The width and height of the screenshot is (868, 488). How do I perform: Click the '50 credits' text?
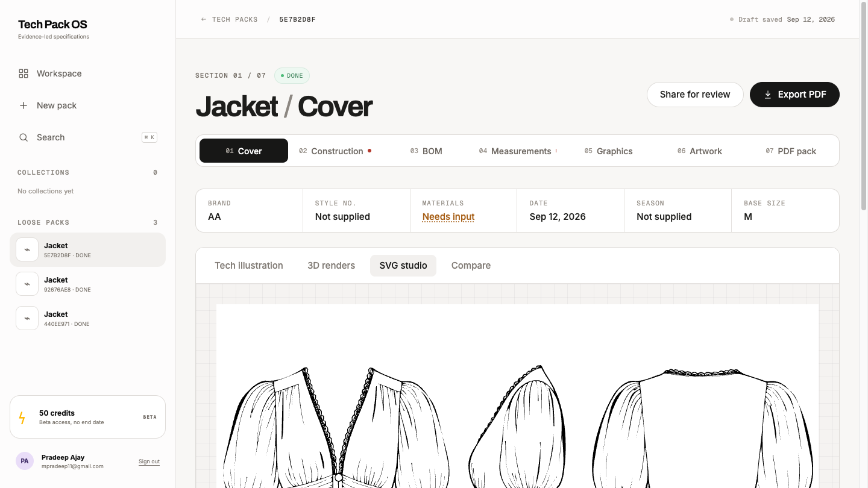[57, 413]
